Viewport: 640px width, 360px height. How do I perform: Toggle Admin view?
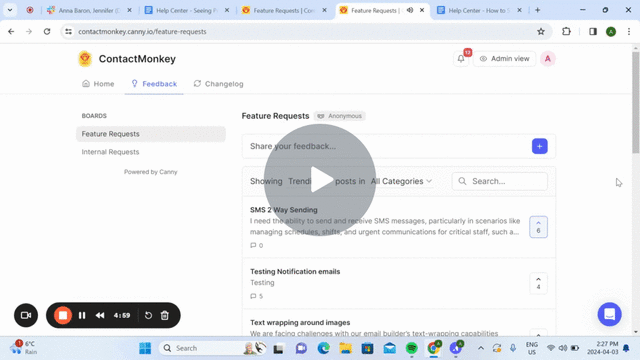pyautogui.click(x=504, y=59)
